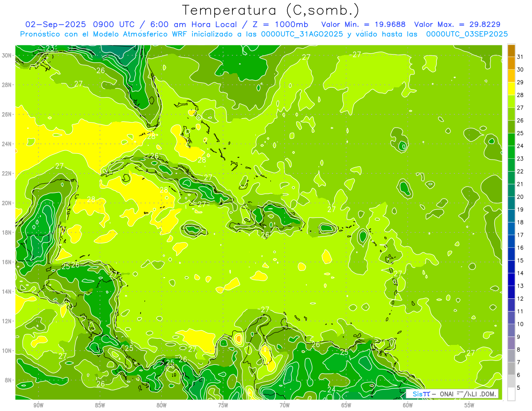Click the longitude label "55W"
This screenshot has height=411, width=532.
click(x=469, y=405)
